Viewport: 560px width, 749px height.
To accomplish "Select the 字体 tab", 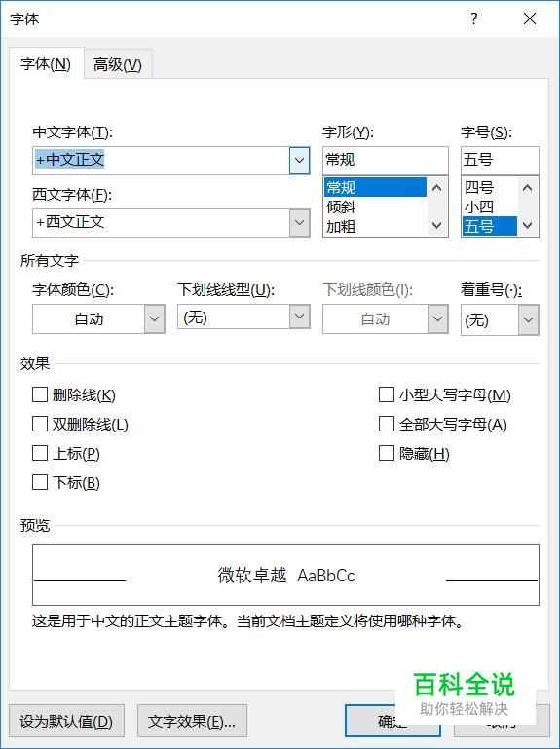I will [x=46, y=64].
